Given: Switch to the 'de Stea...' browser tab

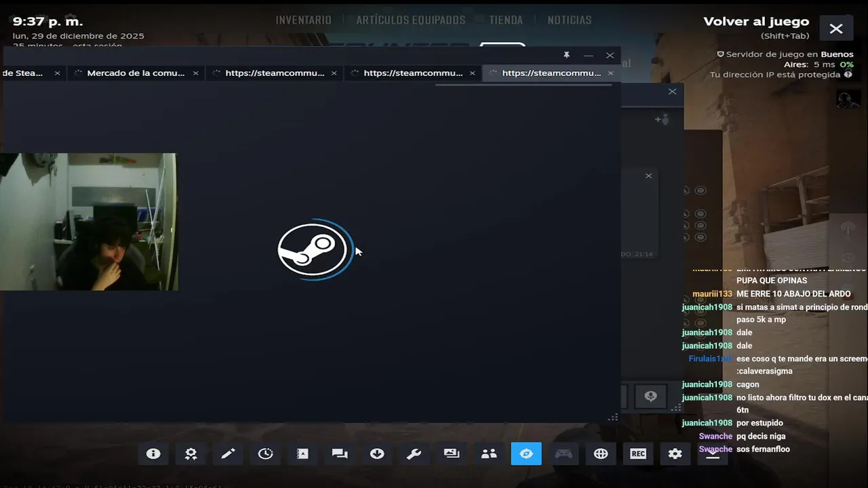Looking at the screenshot, I should [x=23, y=73].
